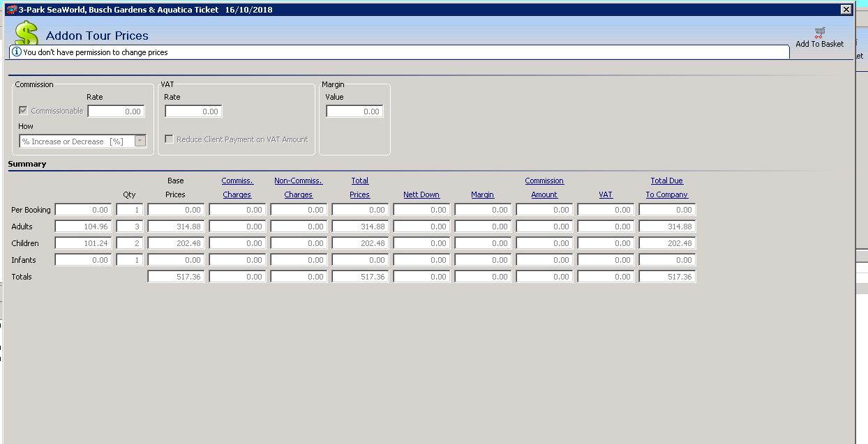This screenshot has width=868, height=444.
Task: Click the Add To Basket label
Action: (820, 44)
